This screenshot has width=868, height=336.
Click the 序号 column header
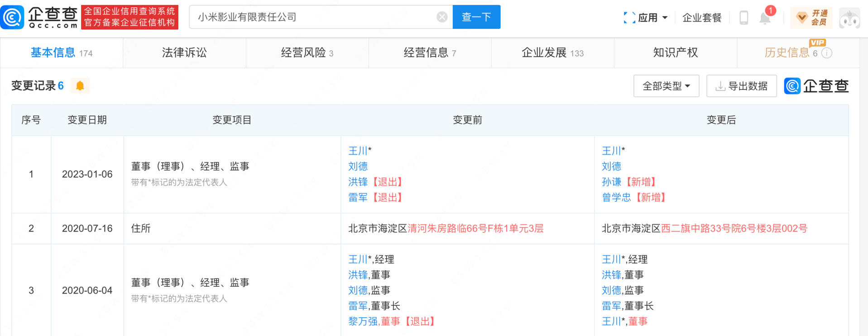pyautogui.click(x=31, y=120)
